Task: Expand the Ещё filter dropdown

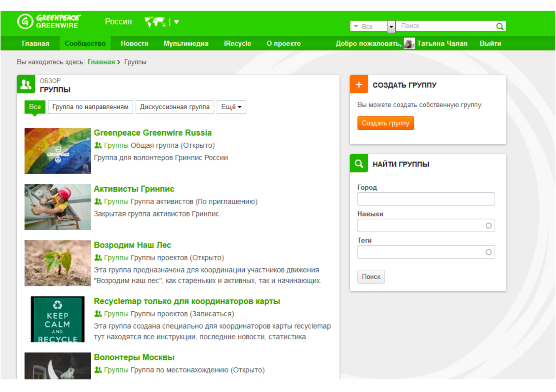Action: click(231, 107)
